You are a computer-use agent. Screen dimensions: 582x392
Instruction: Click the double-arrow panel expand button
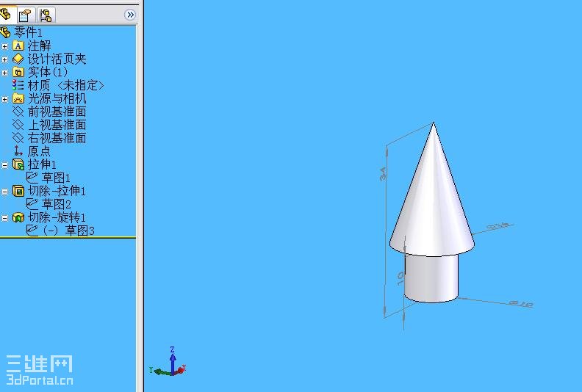pyautogui.click(x=130, y=15)
